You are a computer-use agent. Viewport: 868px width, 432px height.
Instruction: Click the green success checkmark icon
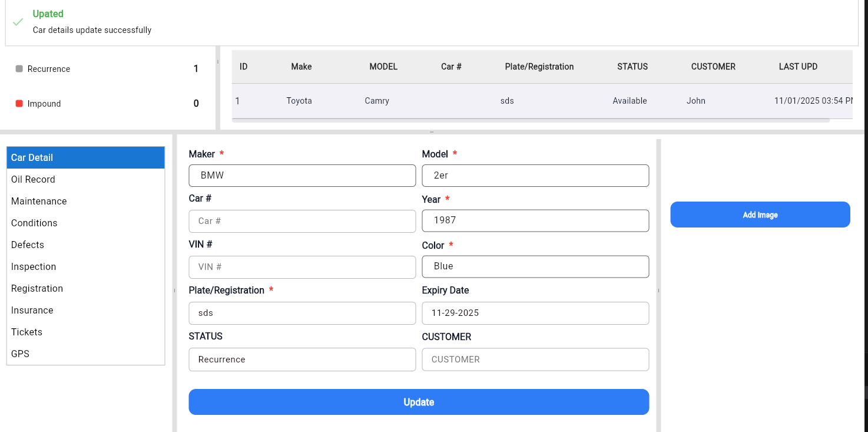(x=18, y=22)
